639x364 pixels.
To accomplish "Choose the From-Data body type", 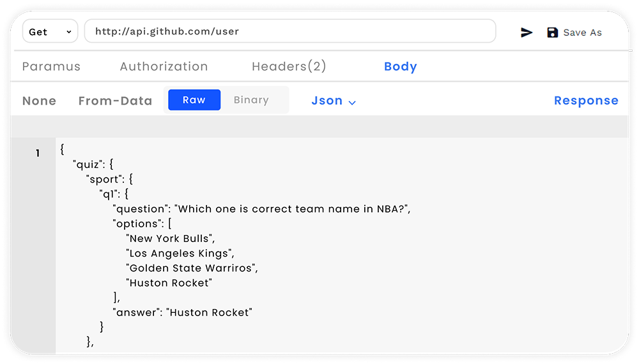I will (115, 101).
